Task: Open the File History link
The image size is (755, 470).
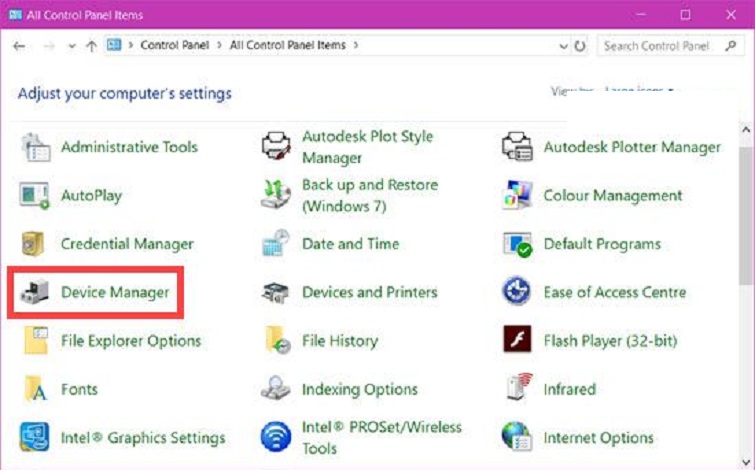Action: 340,341
